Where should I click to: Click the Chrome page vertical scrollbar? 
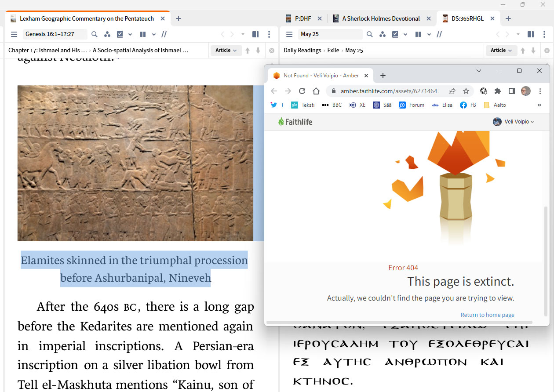click(547, 261)
